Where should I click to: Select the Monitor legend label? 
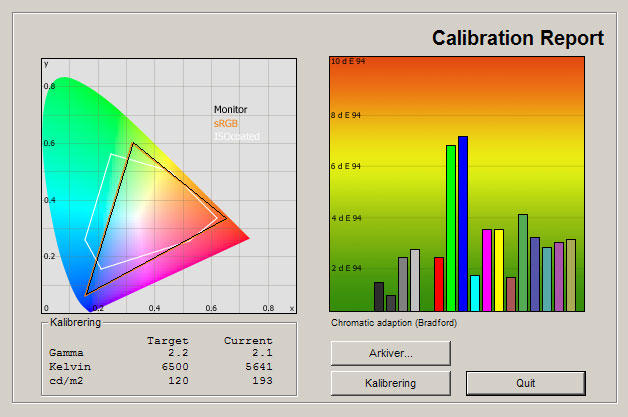click(x=230, y=110)
